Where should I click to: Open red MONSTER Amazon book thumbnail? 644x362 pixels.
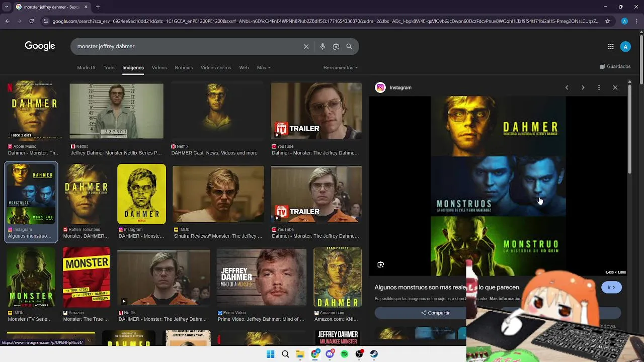tap(86, 277)
